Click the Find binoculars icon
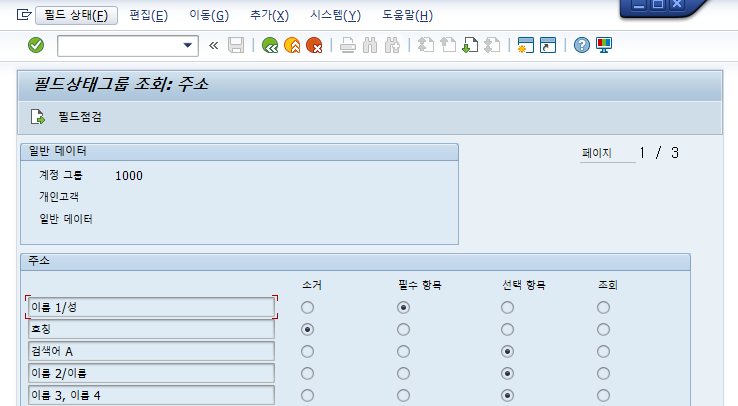 point(370,46)
